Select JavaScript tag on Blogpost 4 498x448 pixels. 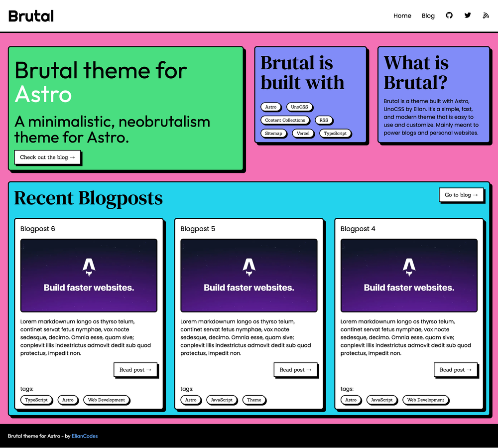click(x=382, y=400)
